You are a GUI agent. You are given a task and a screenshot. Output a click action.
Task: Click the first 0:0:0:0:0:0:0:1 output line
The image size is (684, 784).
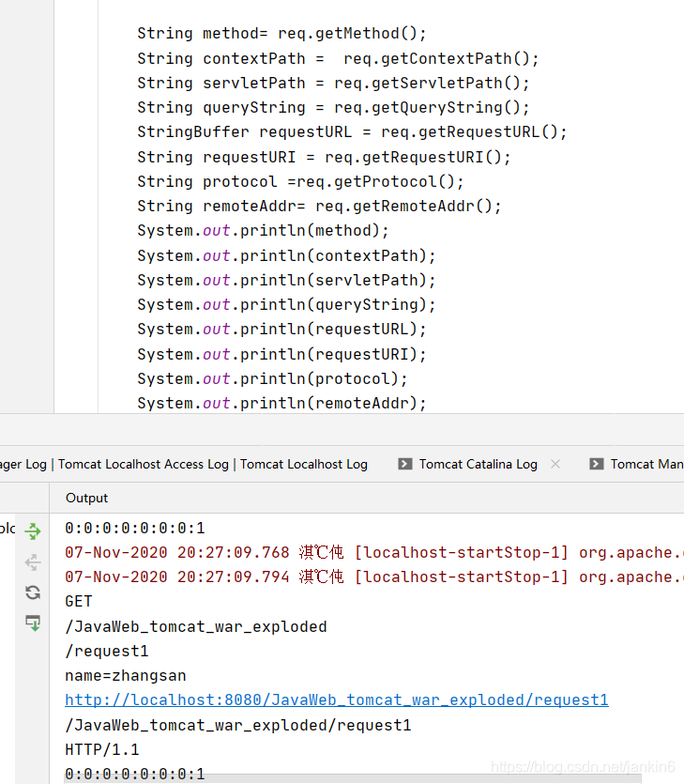click(135, 528)
